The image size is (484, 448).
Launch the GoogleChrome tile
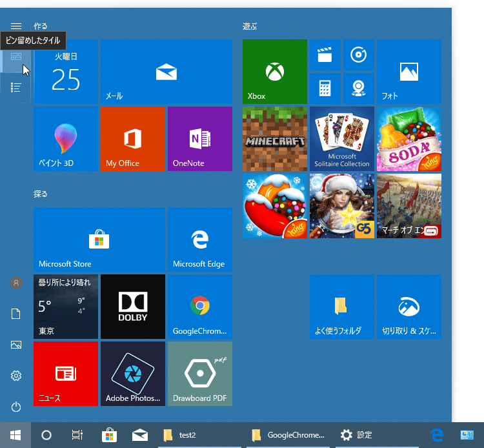[200, 307]
